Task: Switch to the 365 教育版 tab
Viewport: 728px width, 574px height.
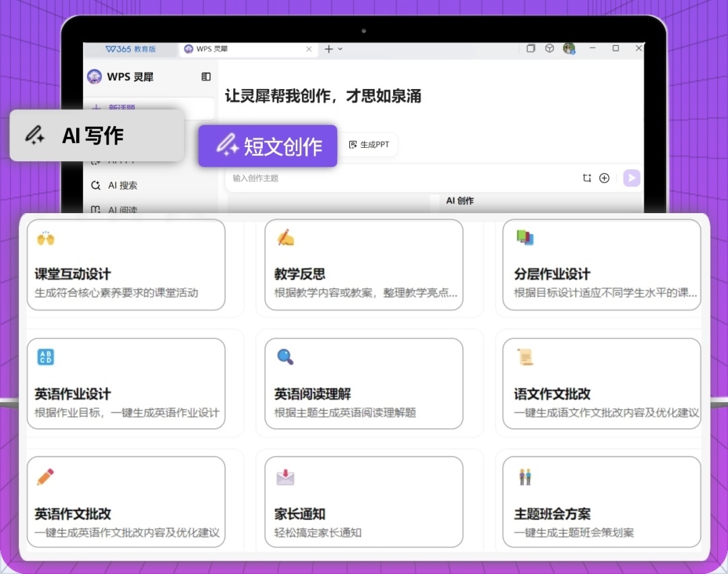Action: [x=131, y=49]
